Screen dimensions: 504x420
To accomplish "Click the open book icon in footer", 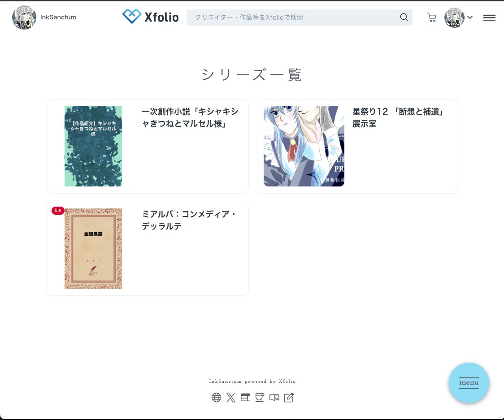I will tap(274, 398).
